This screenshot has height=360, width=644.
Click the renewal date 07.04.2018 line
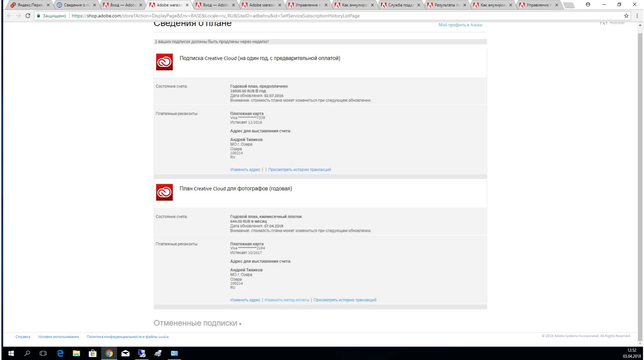(257, 226)
